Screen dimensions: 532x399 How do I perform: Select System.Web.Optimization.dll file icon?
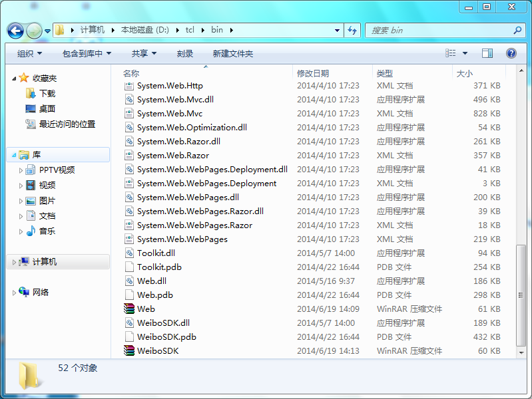129,128
